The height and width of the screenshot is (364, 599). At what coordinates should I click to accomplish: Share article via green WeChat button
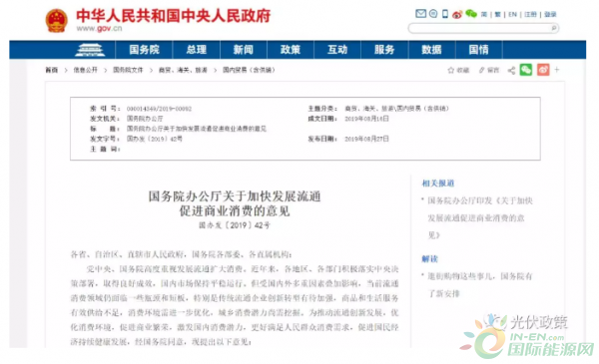coord(526,70)
